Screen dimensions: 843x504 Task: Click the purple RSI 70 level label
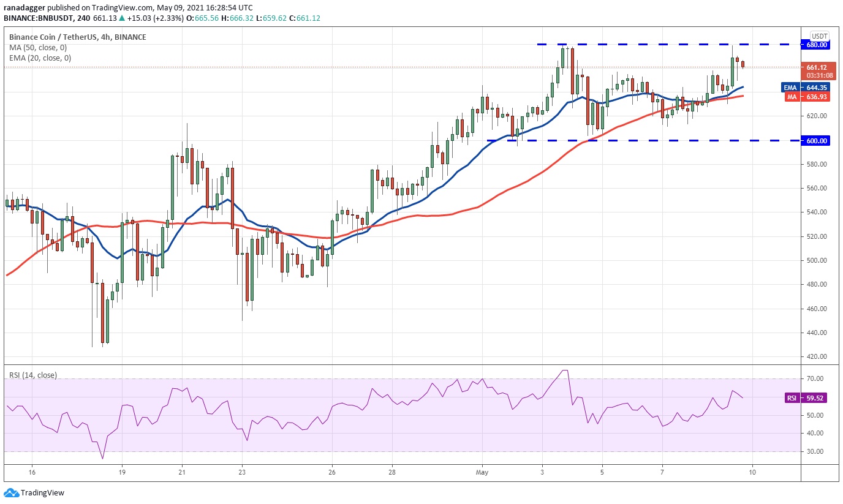pos(813,379)
